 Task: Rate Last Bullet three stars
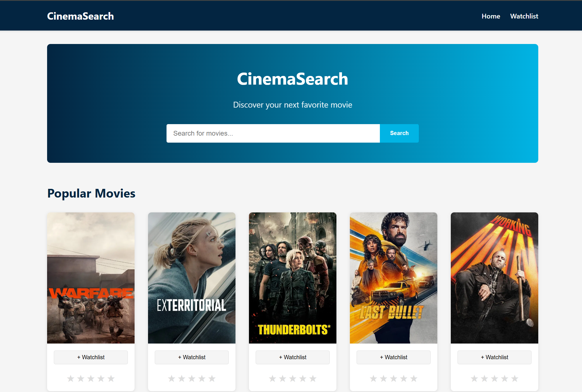394,379
